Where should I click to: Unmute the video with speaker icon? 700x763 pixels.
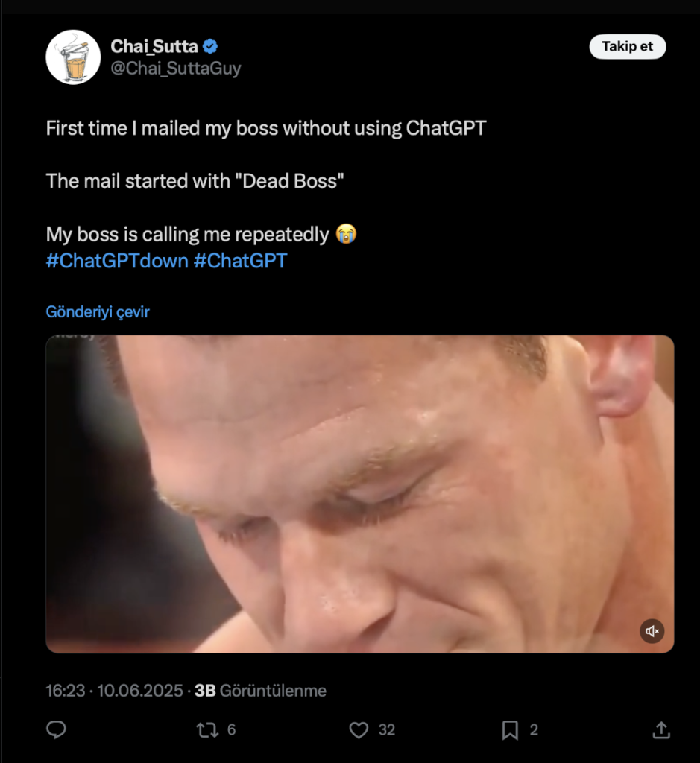click(652, 632)
